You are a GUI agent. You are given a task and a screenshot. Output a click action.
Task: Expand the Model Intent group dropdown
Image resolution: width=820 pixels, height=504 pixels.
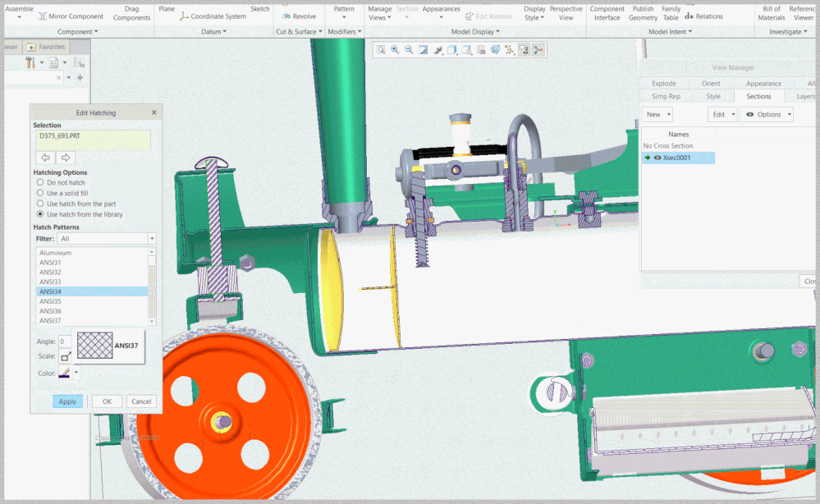pyautogui.click(x=671, y=32)
